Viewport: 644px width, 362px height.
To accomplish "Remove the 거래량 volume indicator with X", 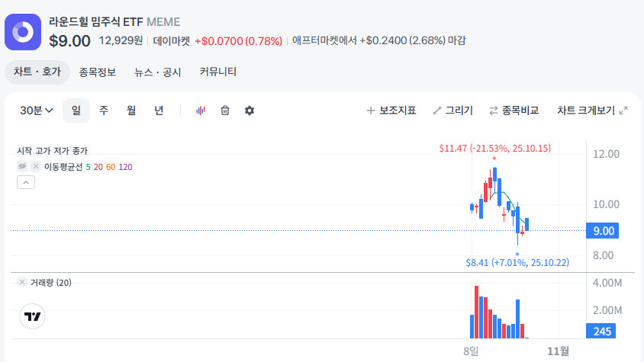I will click(22, 283).
